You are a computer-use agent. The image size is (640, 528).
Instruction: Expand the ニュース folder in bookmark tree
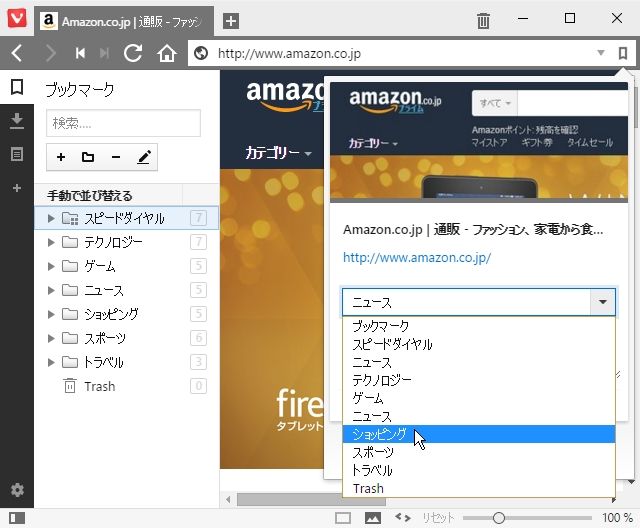(x=51, y=291)
